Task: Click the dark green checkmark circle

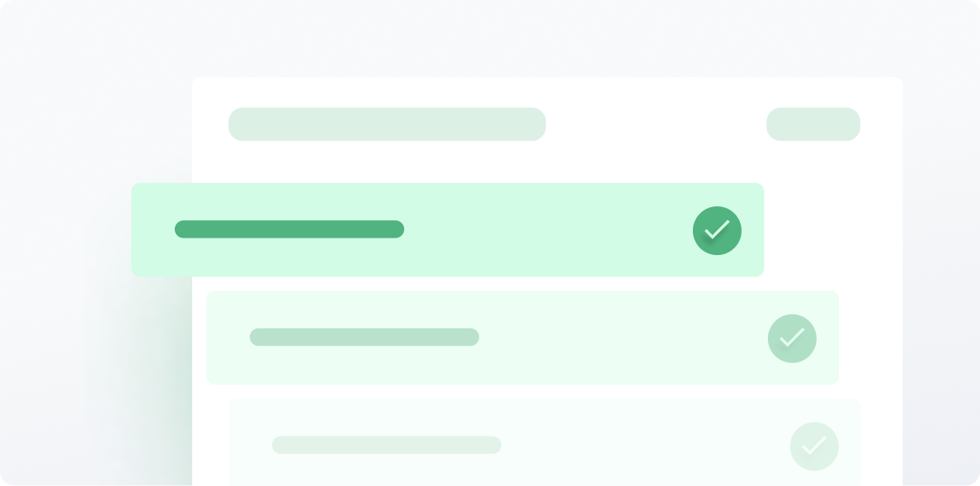Action: (x=717, y=230)
